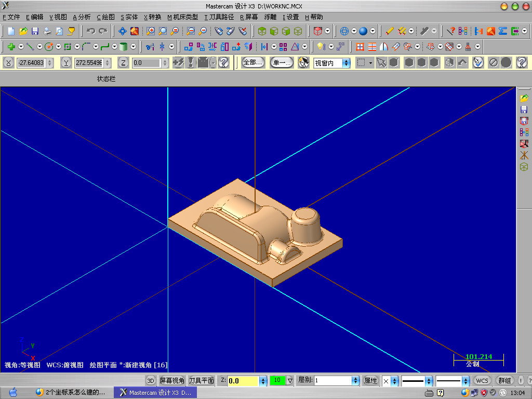Screen dimensions: 532x399
Task: Click the Delete entity pencil icon
Action: click(x=390, y=31)
